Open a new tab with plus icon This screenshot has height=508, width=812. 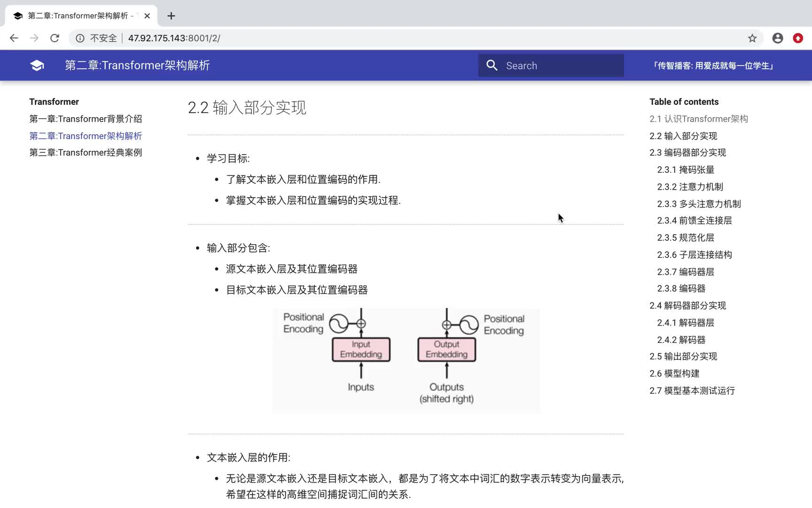(x=171, y=16)
